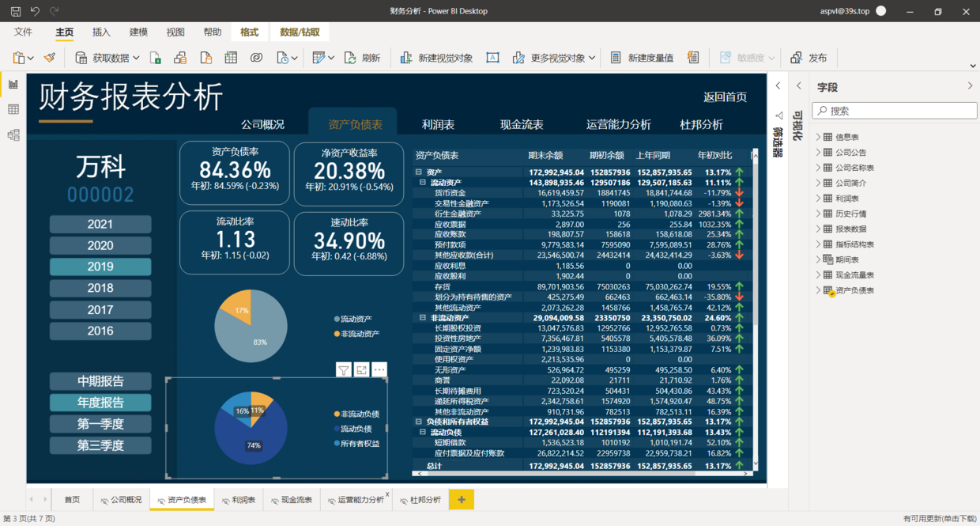
Task: Click the filter icon above the selected pie chart
Action: [x=343, y=369]
